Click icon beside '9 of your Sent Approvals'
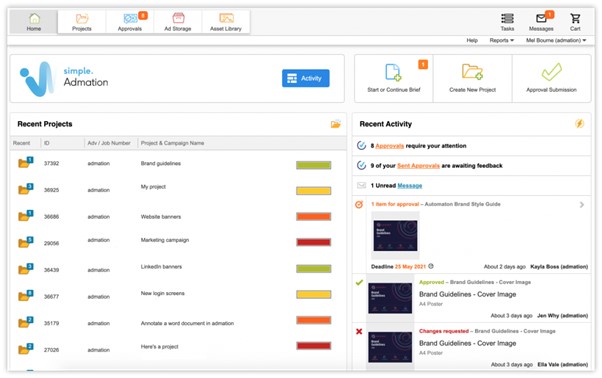 361,165
